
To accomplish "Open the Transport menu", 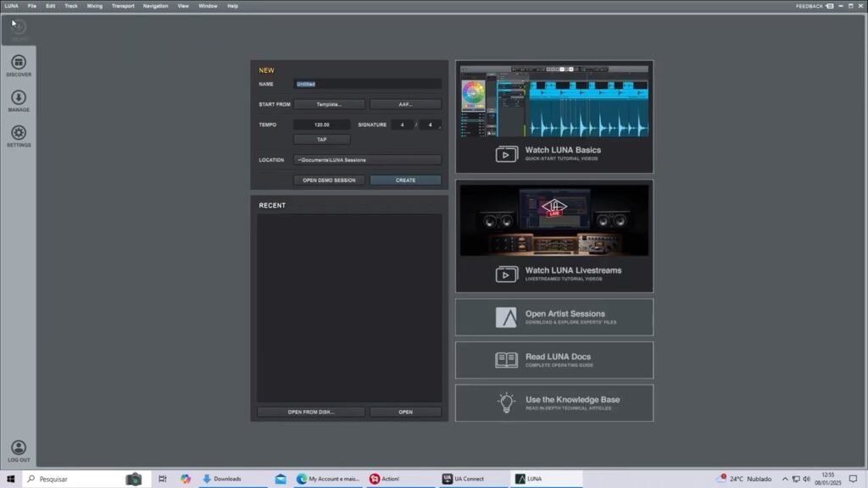I will pyautogui.click(x=123, y=6).
